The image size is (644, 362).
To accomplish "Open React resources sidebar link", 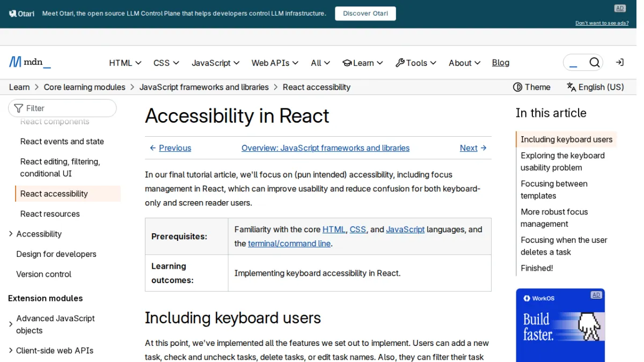I will point(50,214).
